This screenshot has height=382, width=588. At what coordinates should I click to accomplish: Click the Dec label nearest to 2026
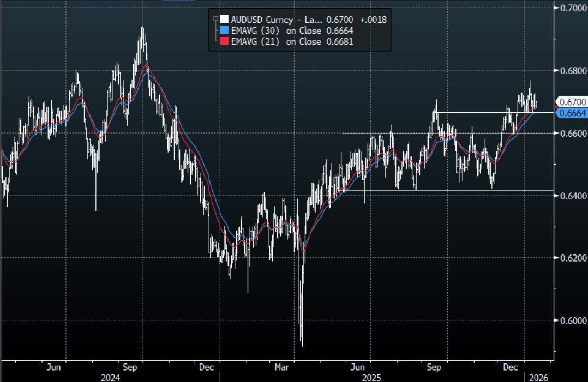click(511, 368)
